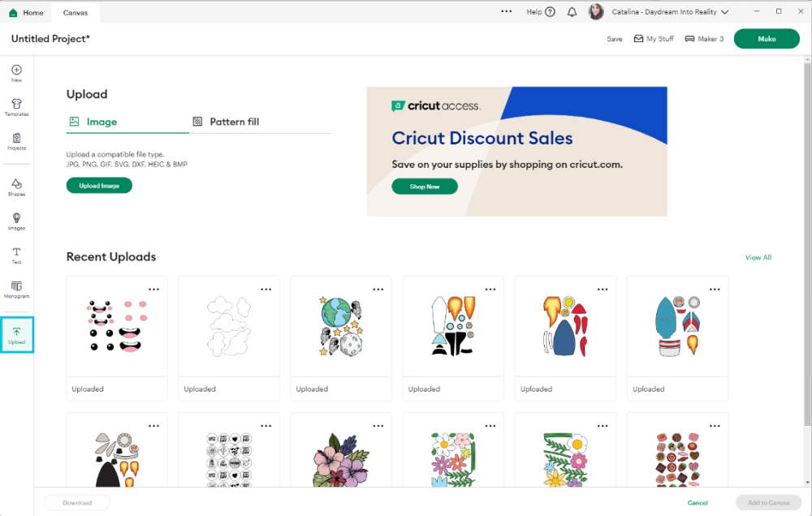The image size is (812, 516).
Task: Open options for the colorful flowers card
Action: click(x=490, y=426)
